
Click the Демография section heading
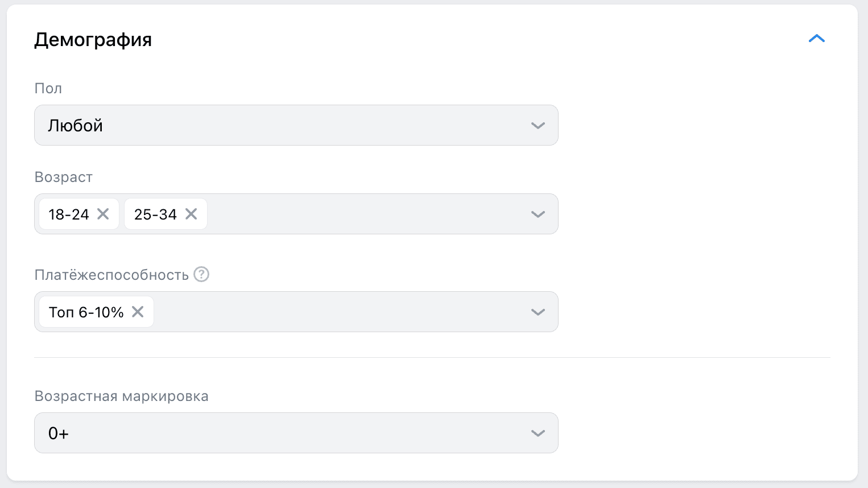(93, 40)
